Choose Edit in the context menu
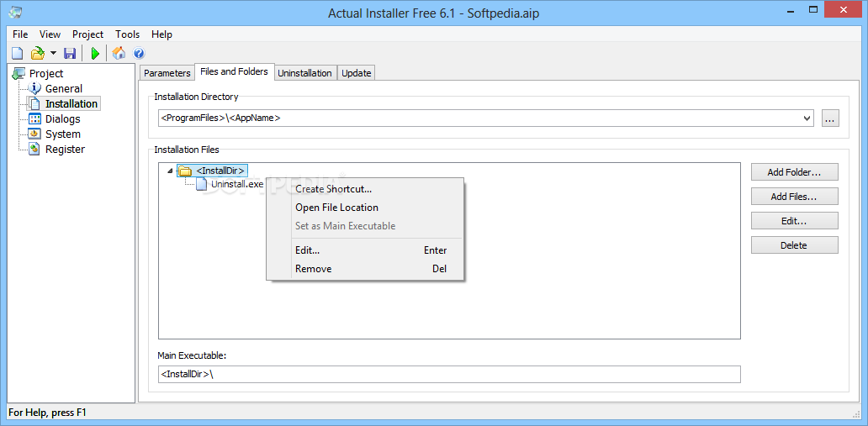Image resolution: width=868 pixels, height=426 pixels. pyautogui.click(x=365, y=250)
